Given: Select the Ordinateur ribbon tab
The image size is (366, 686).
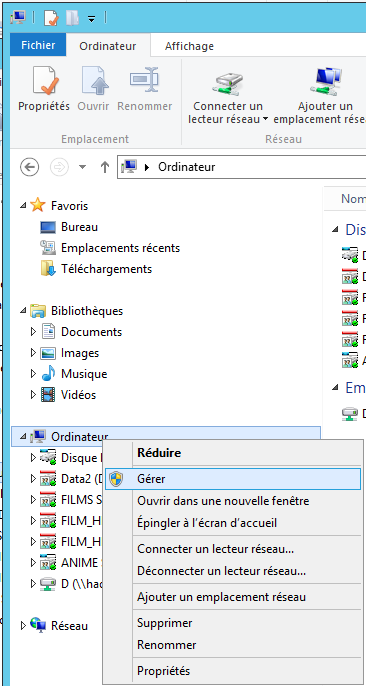Looking at the screenshot, I should [x=108, y=46].
